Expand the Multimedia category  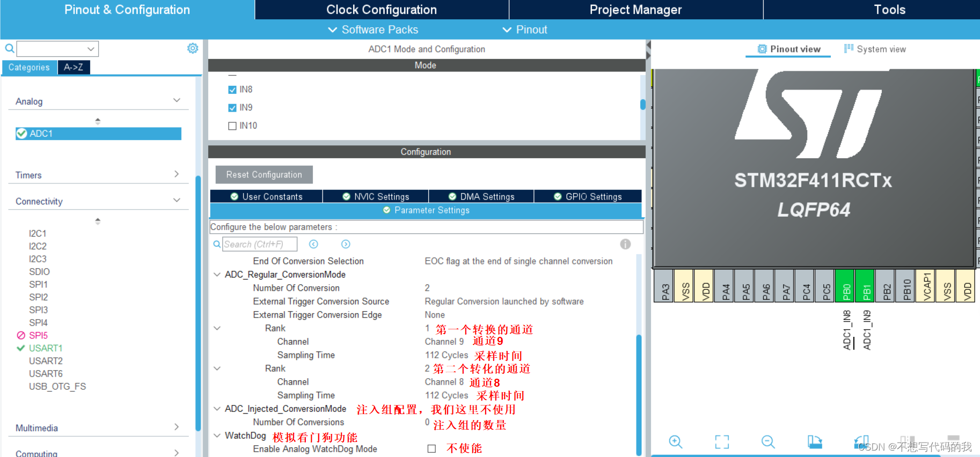177,427
